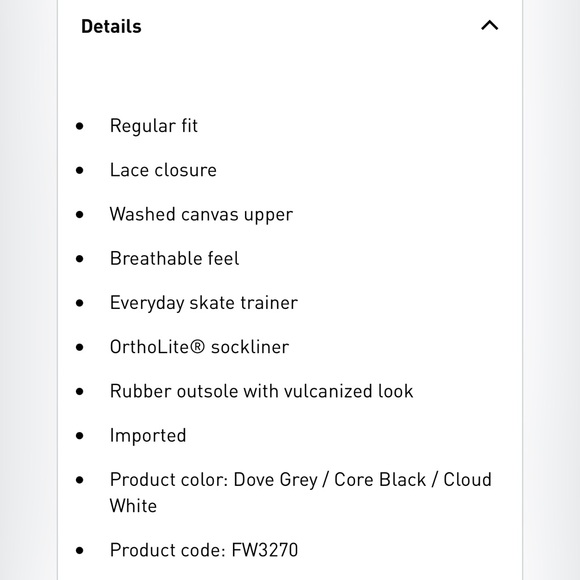Click the Details section heading
This screenshot has width=580, height=580.
pyautogui.click(x=111, y=27)
